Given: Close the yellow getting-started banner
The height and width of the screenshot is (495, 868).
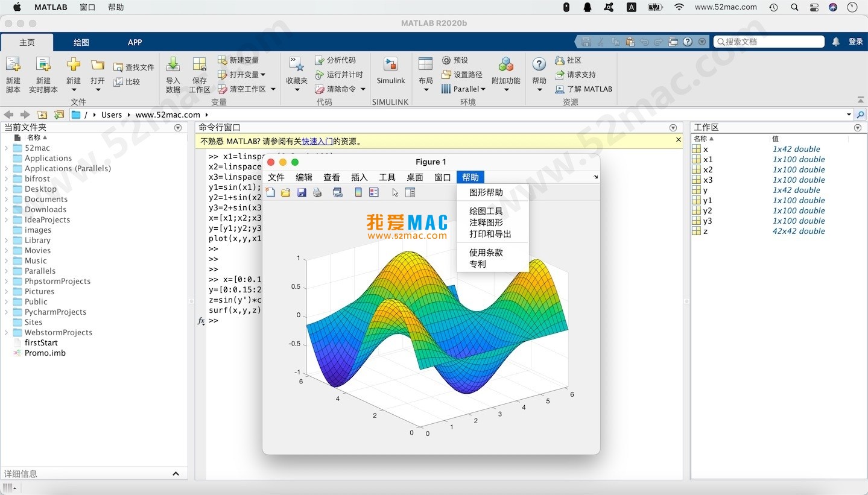Looking at the screenshot, I should (x=679, y=140).
